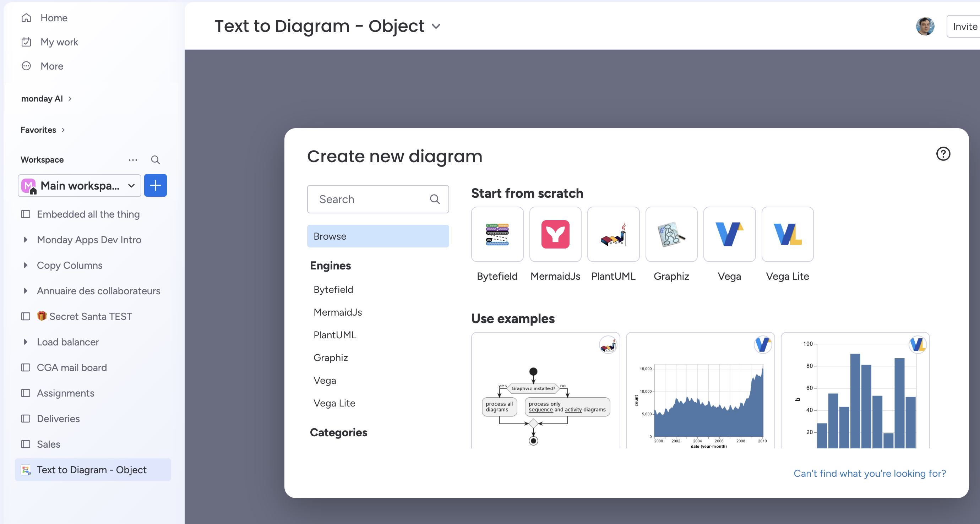Screen dimensions: 980x524
Task: Open the Sales board
Action: (x=49, y=444)
